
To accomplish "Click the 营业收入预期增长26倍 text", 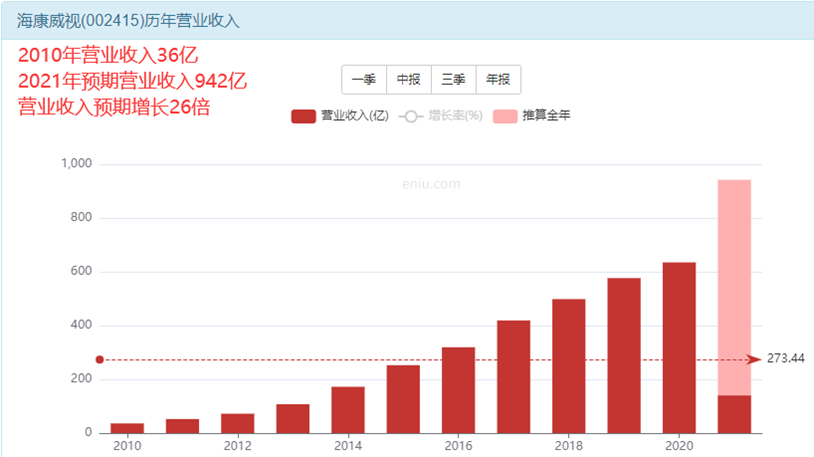I will click(x=114, y=107).
